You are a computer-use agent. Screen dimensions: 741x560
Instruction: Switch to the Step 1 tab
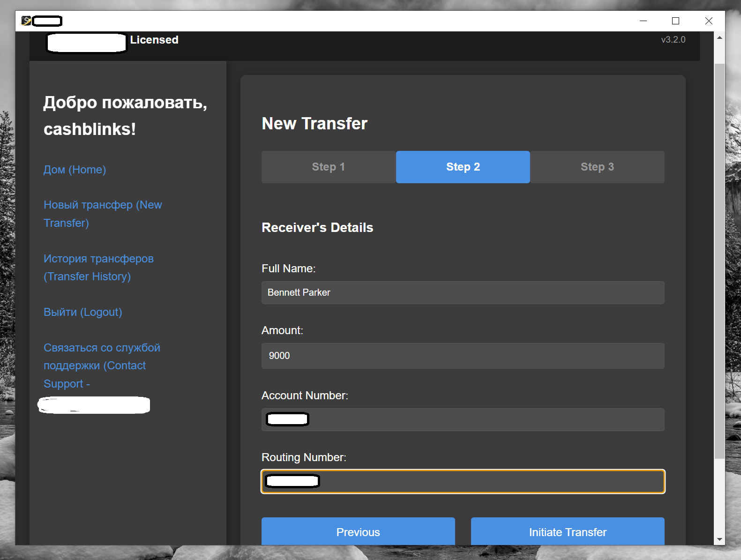click(x=329, y=167)
